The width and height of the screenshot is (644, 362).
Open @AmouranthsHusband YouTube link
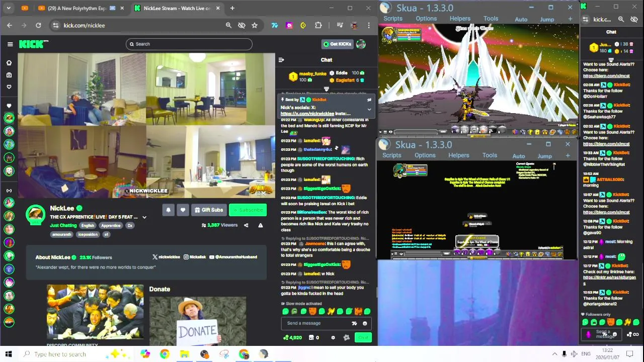(233, 257)
